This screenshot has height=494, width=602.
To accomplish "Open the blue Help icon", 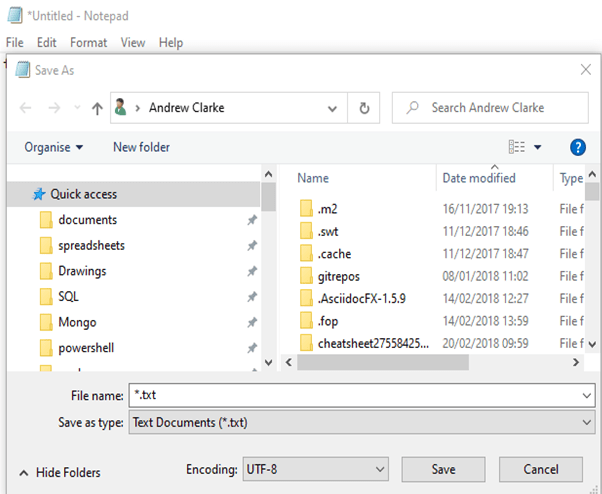I will pos(578,147).
